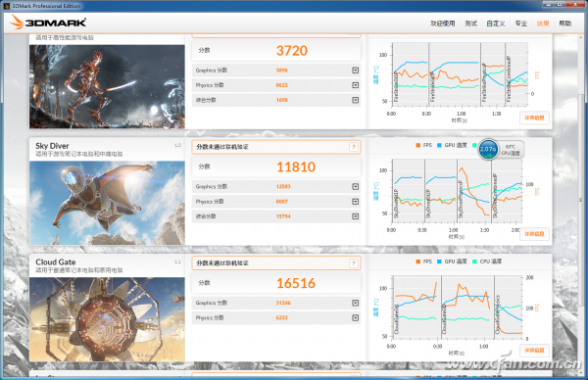Click the 3DMark logo in header
This screenshot has height=380, width=588.
(x=48, y=23)
